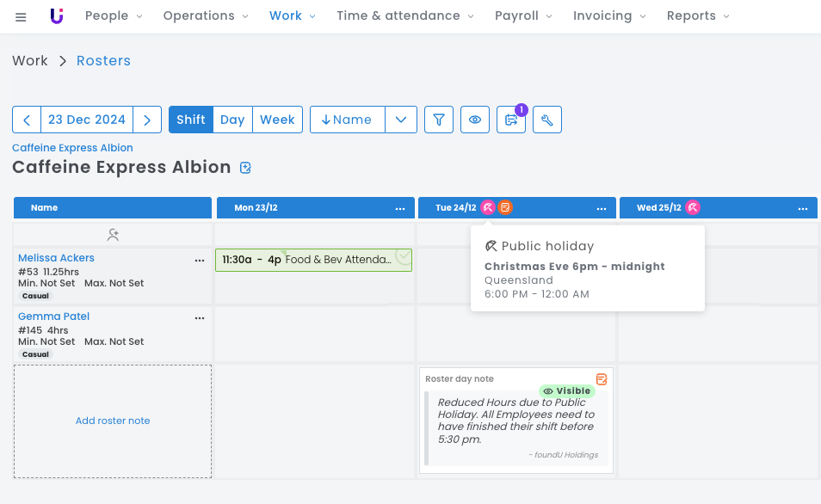Screen dimensions: 821x504
Task: Switch roster view to Day
Action: click(232, 120)
